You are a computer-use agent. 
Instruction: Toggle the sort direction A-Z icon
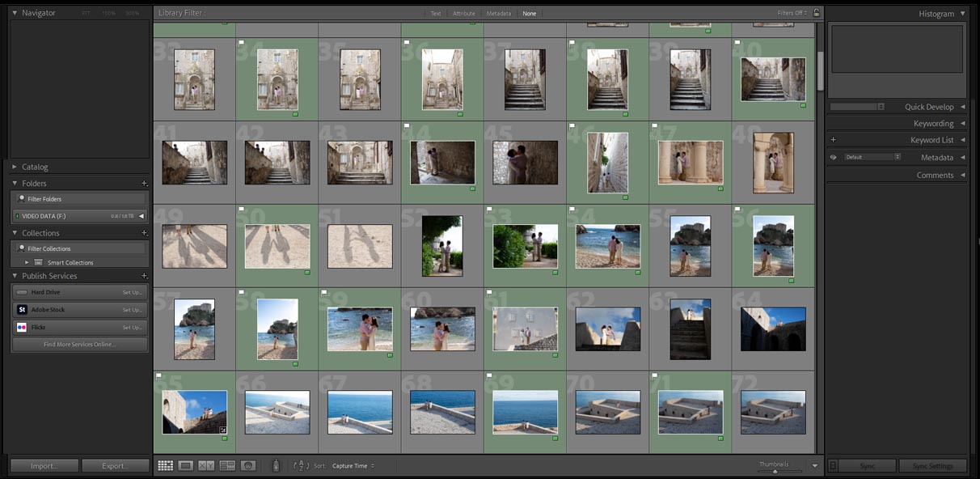(302, 465)
